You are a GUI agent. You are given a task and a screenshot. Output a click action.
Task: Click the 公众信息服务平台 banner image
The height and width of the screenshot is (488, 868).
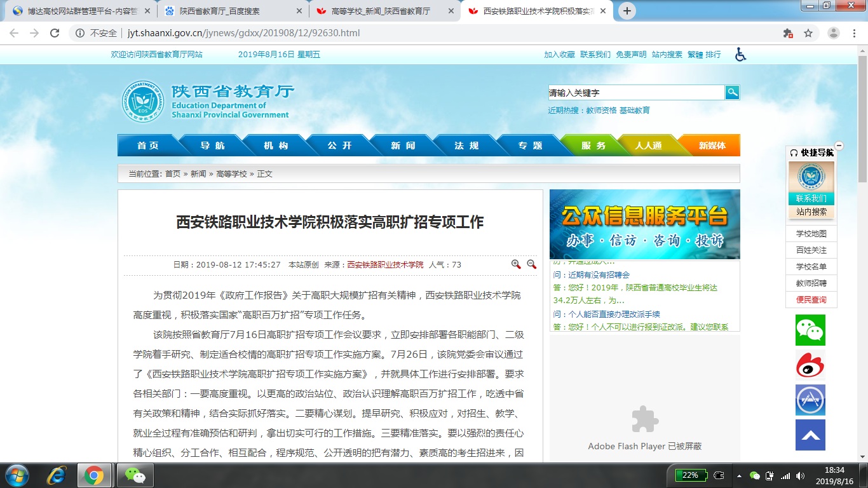(x=644, y=224)
